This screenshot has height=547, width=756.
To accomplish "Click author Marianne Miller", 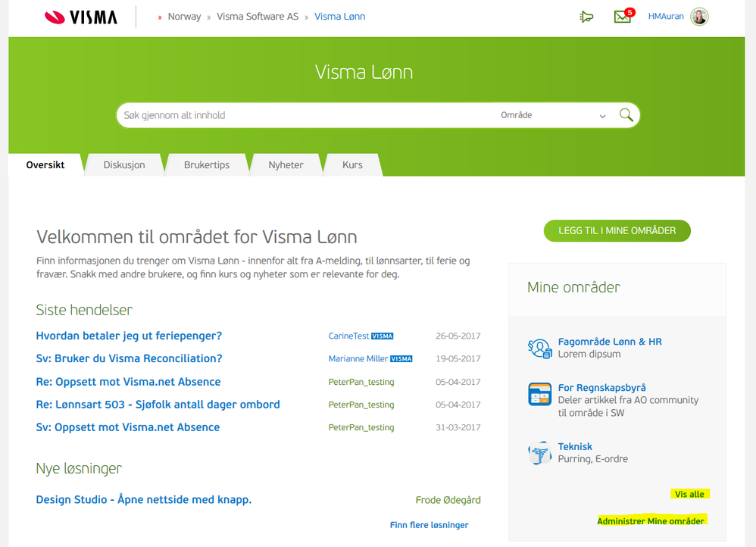I will [x=358, y=358].
